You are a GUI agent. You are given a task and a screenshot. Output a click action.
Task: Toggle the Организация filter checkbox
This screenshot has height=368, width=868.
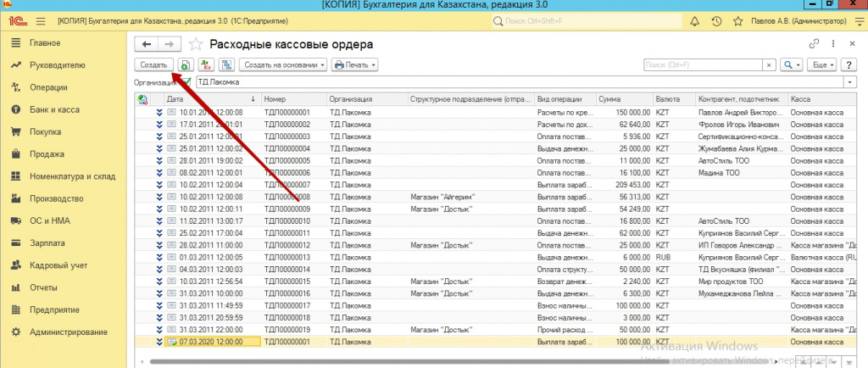[x=186, y=82]
